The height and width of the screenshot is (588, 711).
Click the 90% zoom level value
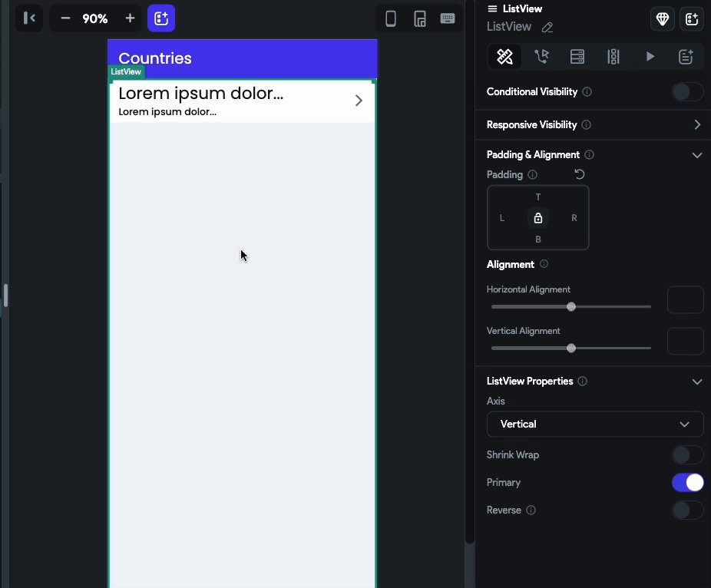point(94,18)
